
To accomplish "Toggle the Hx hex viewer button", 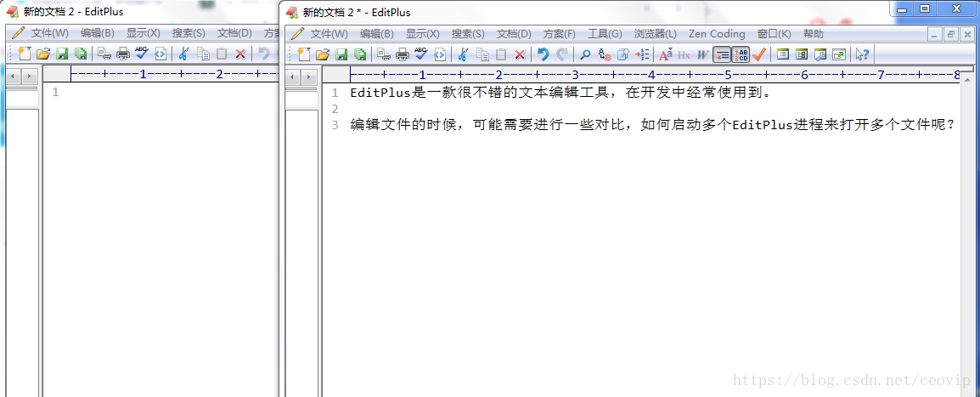I will point(684,55).
